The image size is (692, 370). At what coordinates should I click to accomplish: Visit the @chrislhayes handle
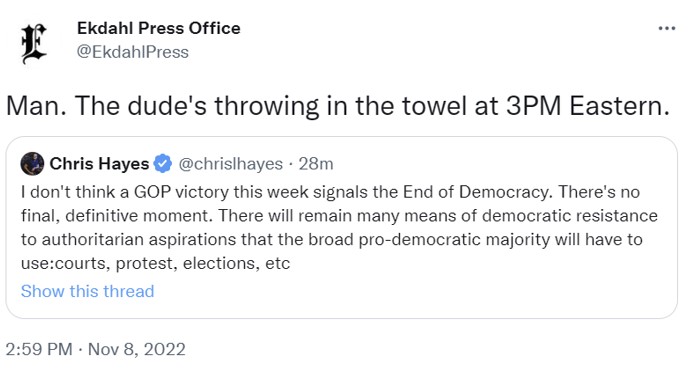230,164
